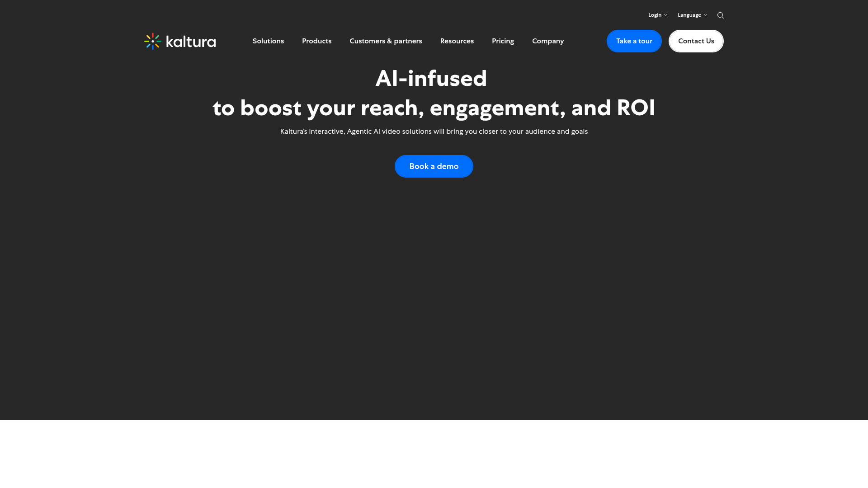Click the Book a demo button
Viewport: 868px width, 488px height.
click(x=434, y=166)
